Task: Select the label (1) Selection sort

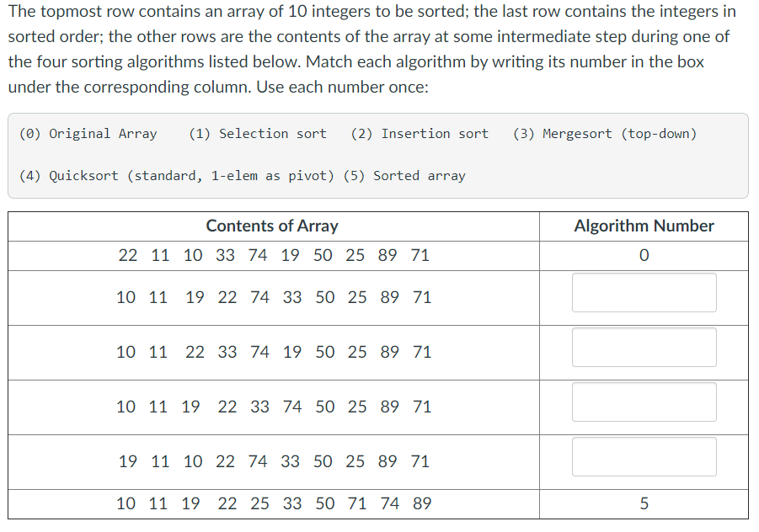Action: pos(257,133)
